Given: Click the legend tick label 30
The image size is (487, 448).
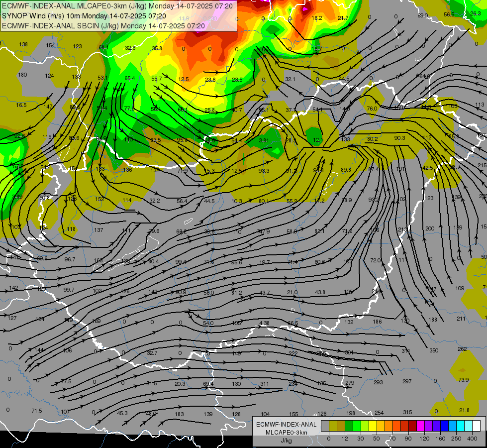Looking at the screenshot, I should coord(361,439).
